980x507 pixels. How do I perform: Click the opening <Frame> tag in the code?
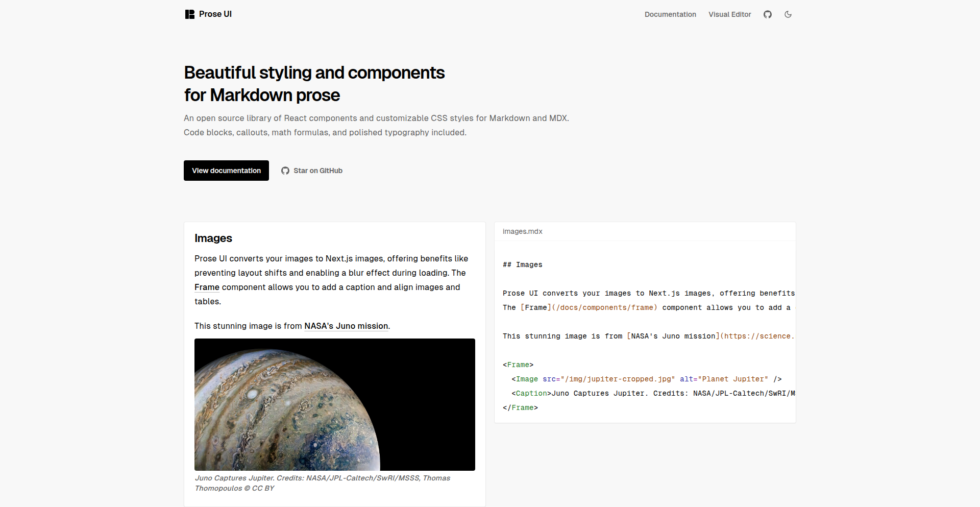[518, 365]
